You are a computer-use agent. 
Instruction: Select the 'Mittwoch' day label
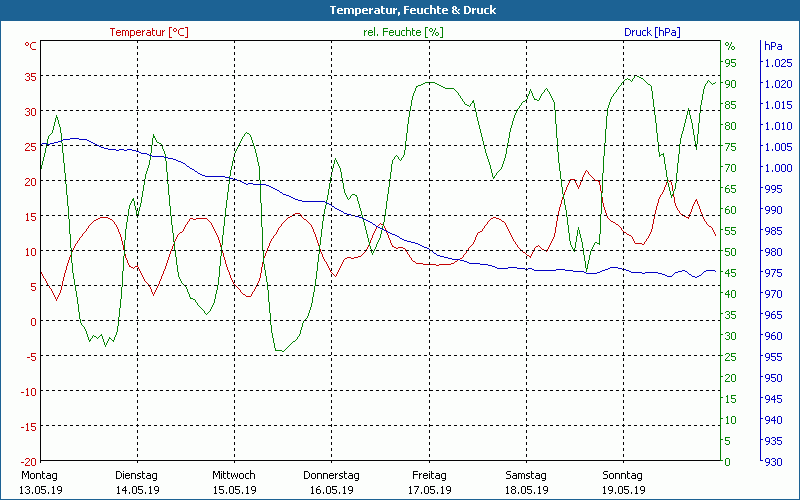click(x=234, y=475)
